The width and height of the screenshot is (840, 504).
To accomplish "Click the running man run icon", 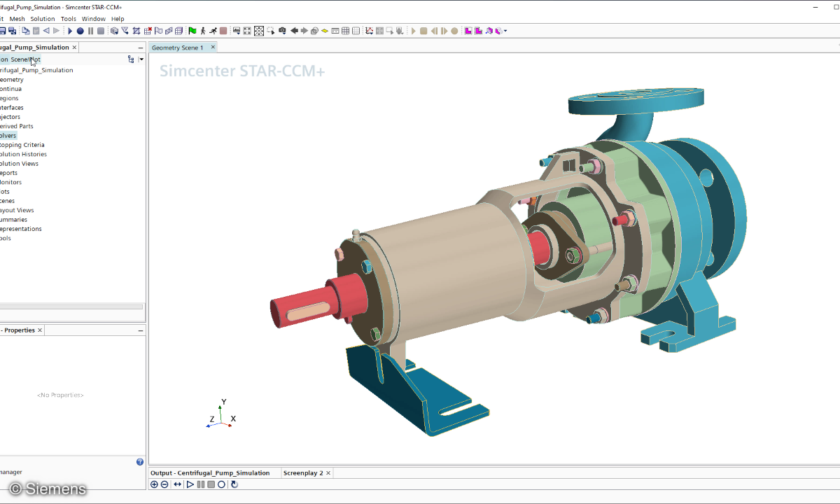I will pos(213,31).
